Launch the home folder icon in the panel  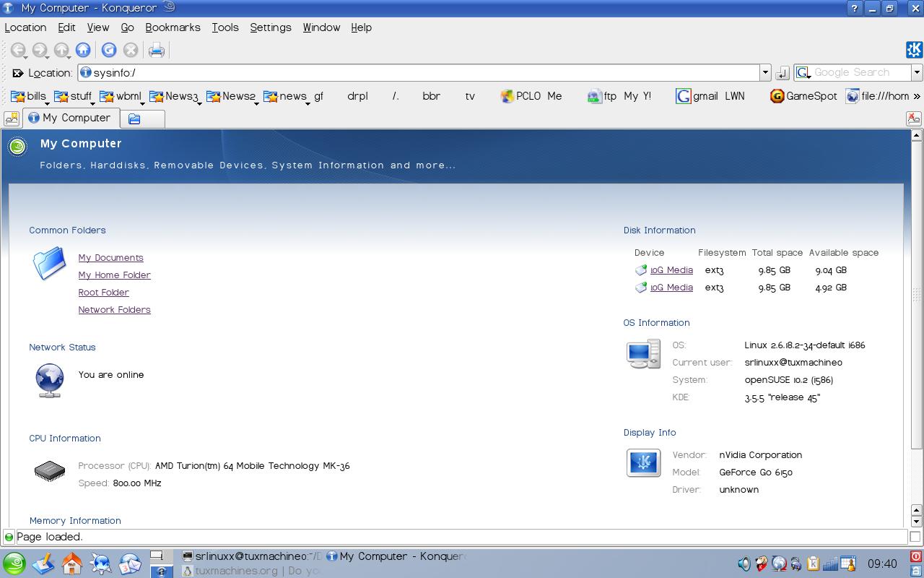pyautogui.click(x=72, y=564)
